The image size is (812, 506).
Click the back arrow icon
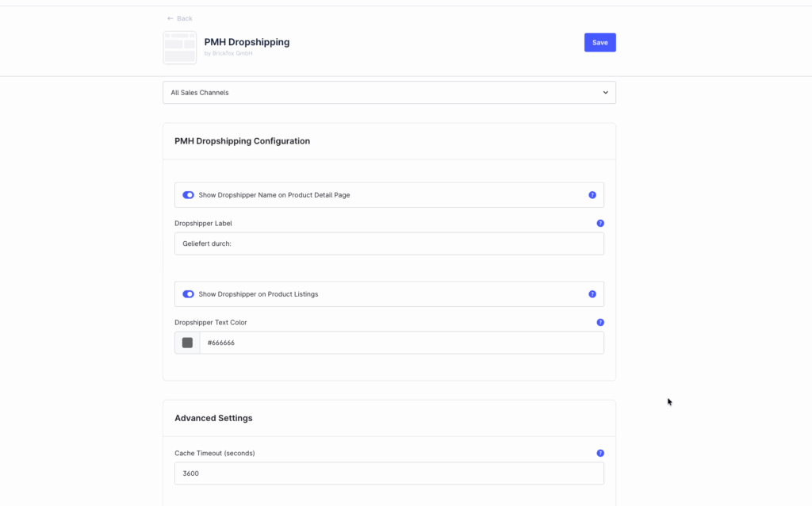(170, 18)
